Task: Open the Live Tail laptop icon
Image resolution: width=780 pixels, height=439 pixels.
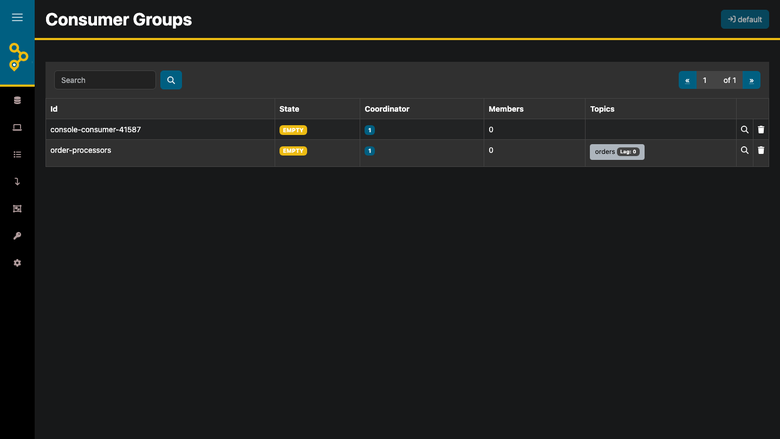Action: [x=17, y=128]
